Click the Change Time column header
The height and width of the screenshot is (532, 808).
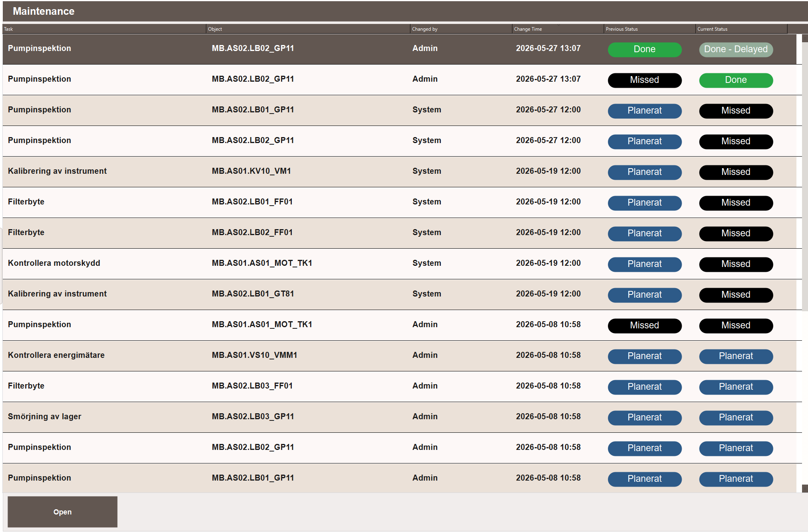click(x=558, y=29)
